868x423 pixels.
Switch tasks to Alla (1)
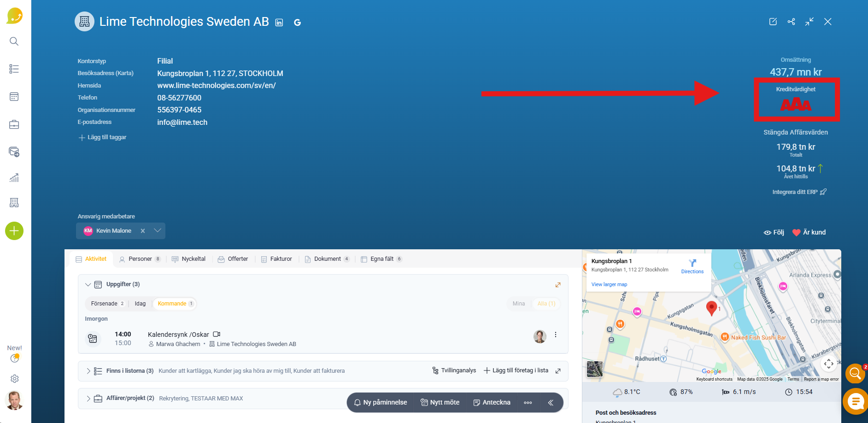click(x=546, y=304)
